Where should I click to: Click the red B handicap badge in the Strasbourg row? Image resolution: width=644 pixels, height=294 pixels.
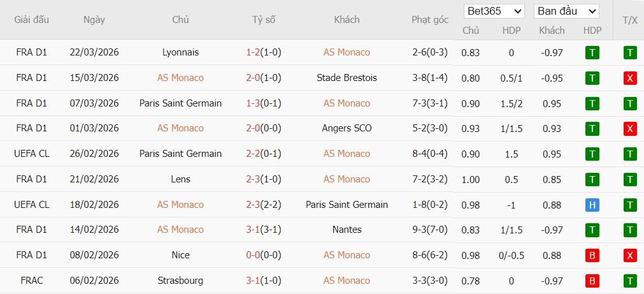tap(592, 281)
